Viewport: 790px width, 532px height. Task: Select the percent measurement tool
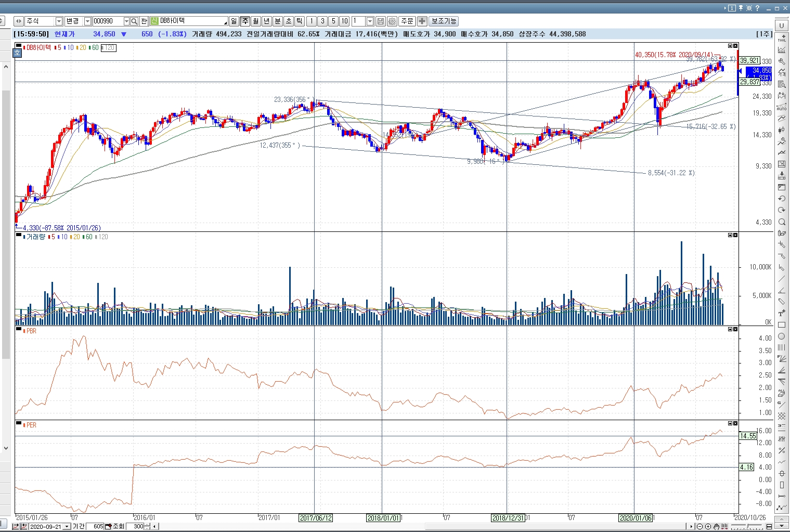tap(782, 450)
